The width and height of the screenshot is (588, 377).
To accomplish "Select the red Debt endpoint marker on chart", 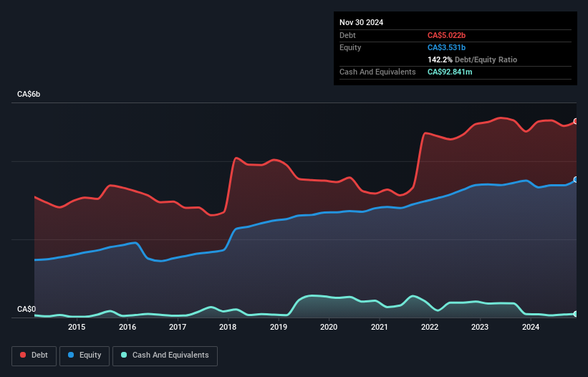I will pos(576,121).
